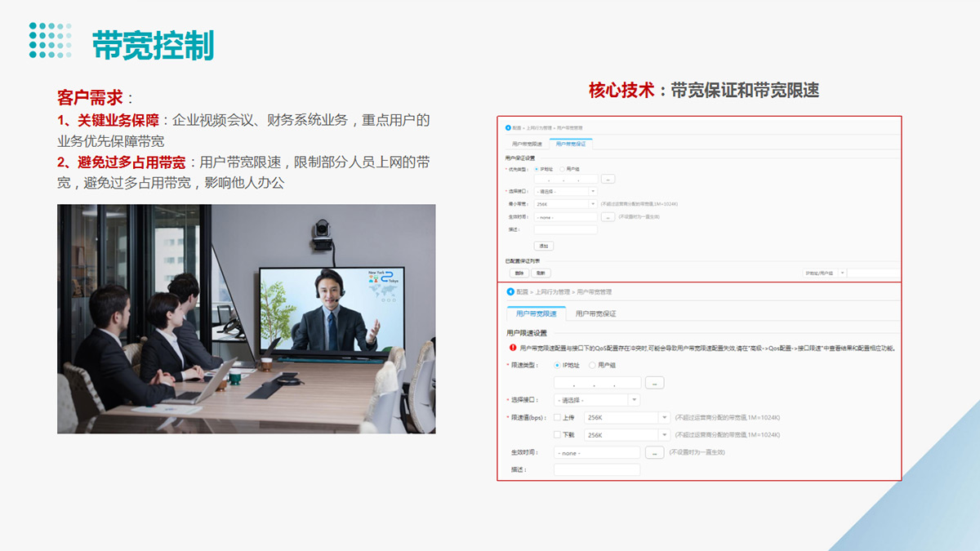Screen dimensions: 980x551
Task: Open the 下载 256K rate dropdown
Action: click(626, 435)
